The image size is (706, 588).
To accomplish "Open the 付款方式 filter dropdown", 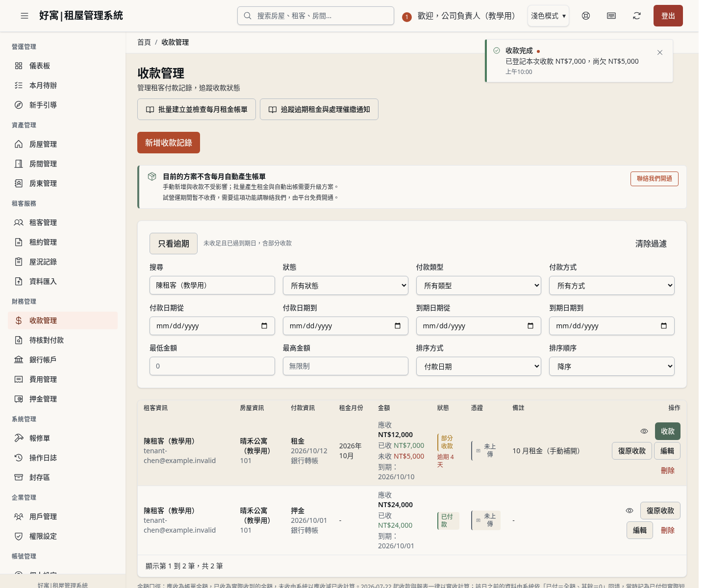I will [x=612, y=286].
